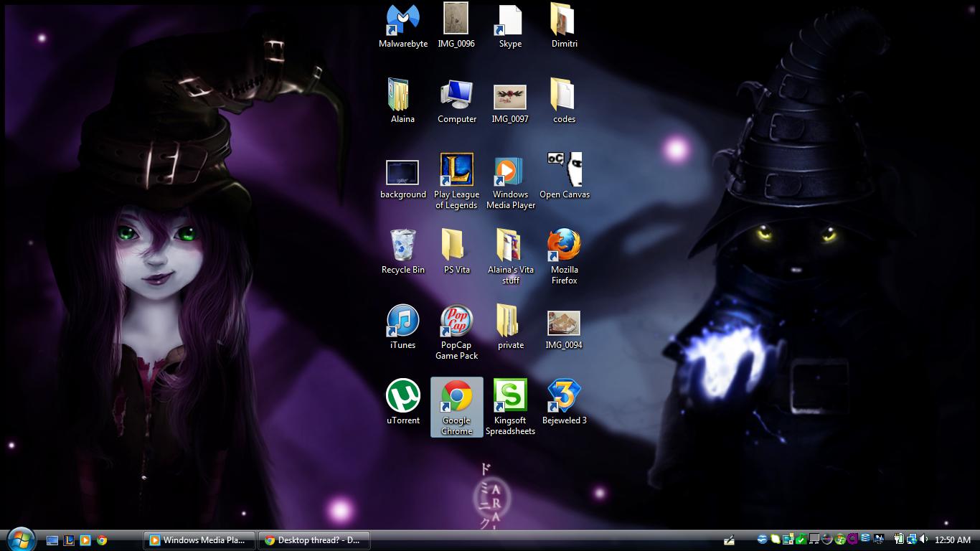980x551 pixels.
Task: Open the Alaina folder icon
Action: pyautogui.click(x=402, y=101)
